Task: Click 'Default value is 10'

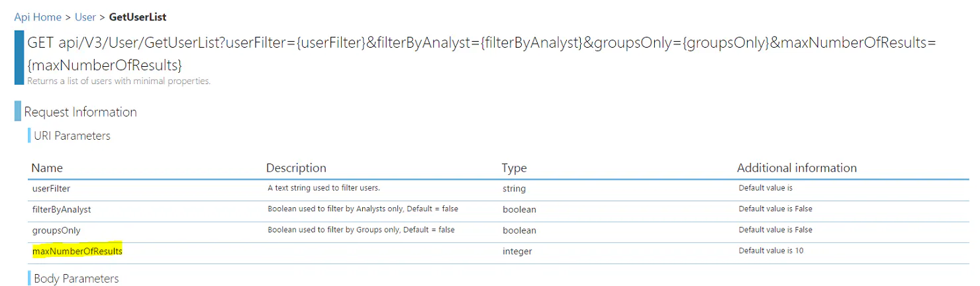Action: point(771,251)
